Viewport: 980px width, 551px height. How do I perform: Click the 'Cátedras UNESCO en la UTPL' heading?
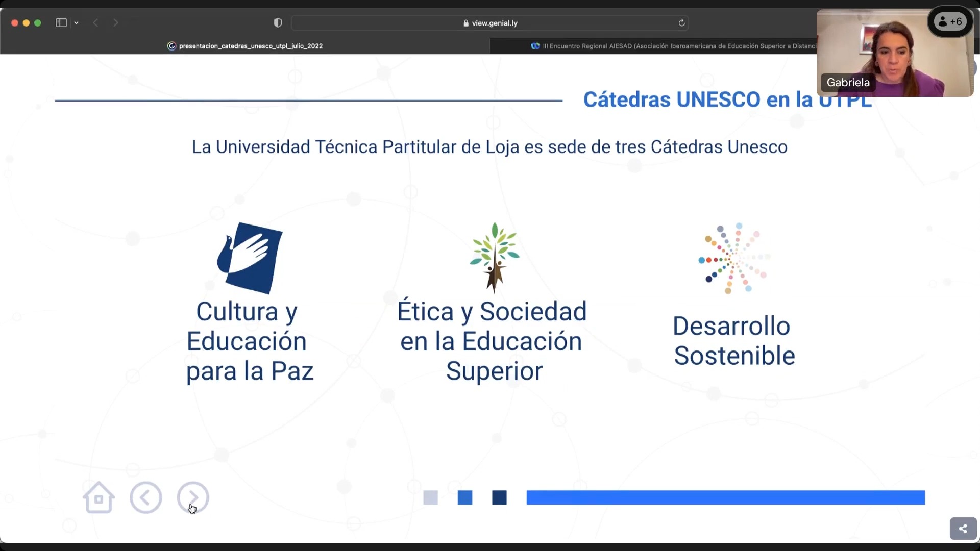click(x=727, y=99)
